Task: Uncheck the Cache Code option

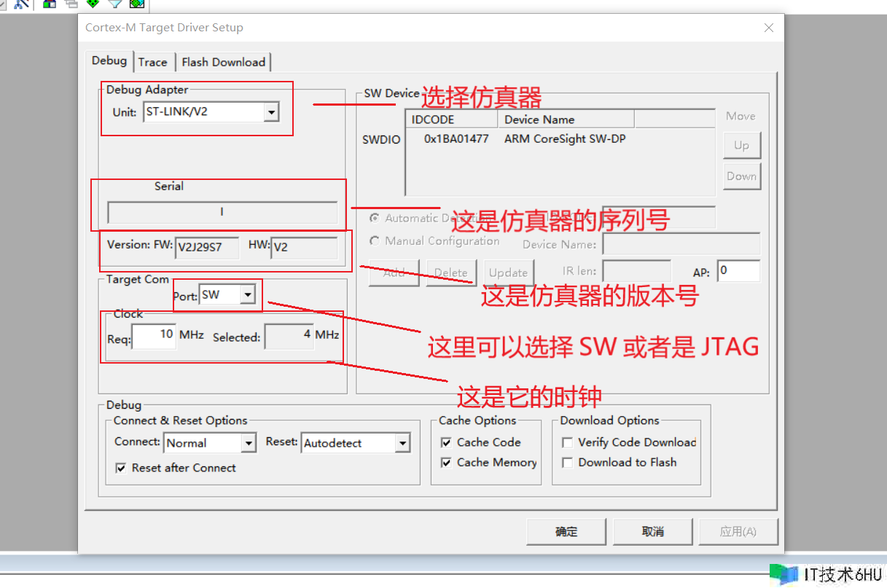Action: pos(446,442)
